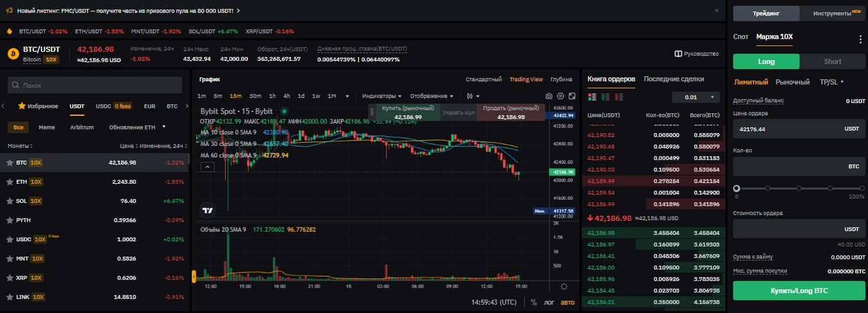The height and width of the screenshot is (313, 868).
Task: Expand the Отображение dropdown
Action: coord(431,96)
